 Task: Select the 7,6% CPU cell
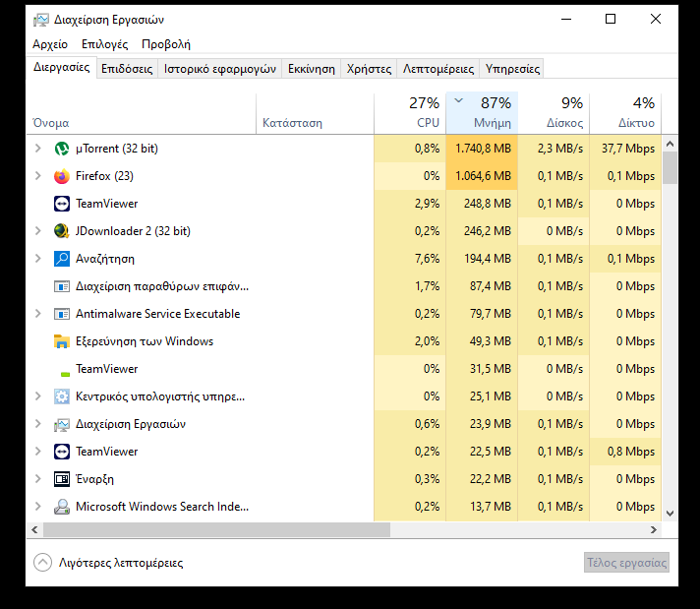[410, 259]
